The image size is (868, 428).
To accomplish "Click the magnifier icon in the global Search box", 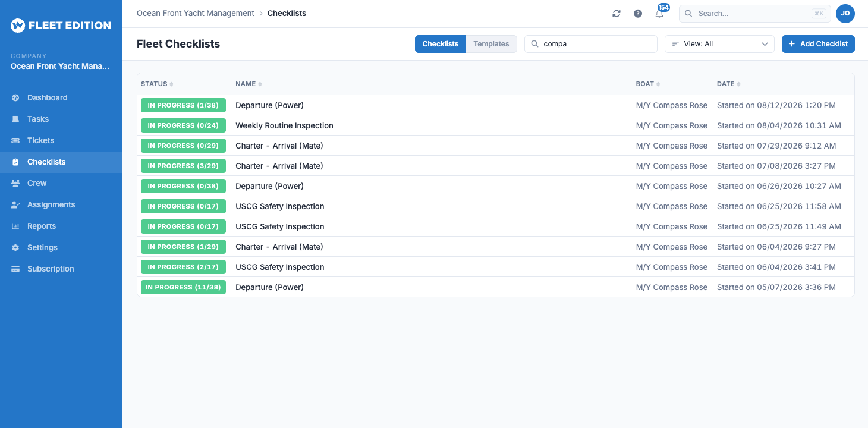I will [x=688, y=14].
